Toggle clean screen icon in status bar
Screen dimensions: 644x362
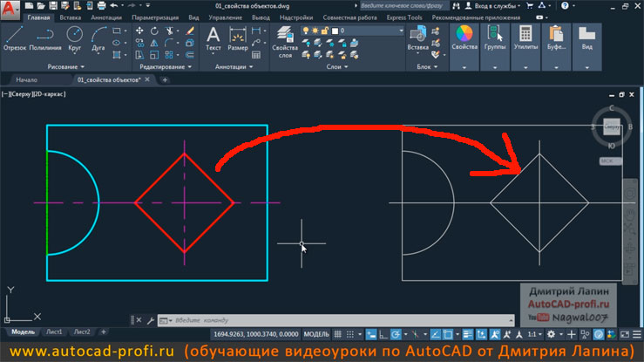[x=624, y=334]
